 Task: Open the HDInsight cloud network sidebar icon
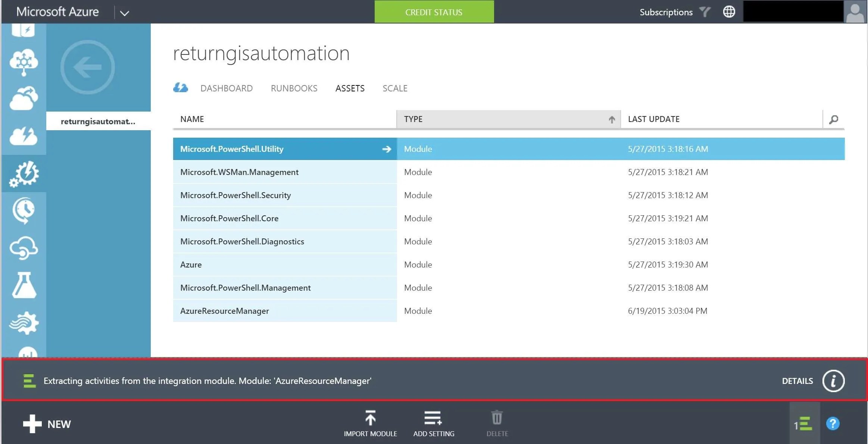pos(24,62)
